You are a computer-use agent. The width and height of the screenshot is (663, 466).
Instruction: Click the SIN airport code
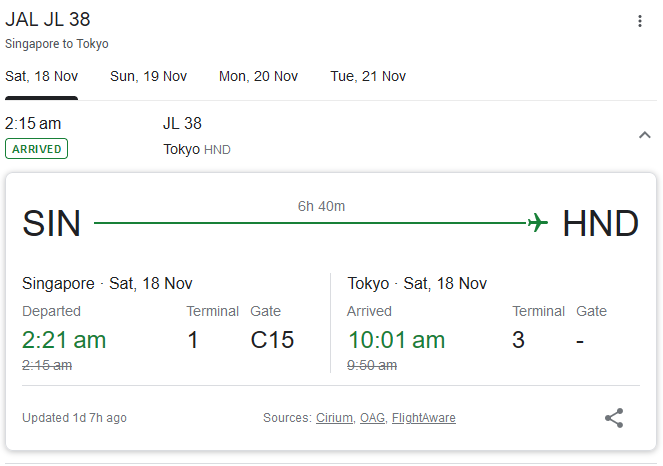52,223
